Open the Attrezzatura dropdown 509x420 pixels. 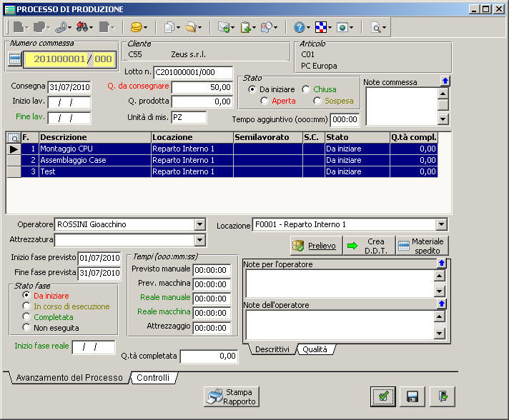coord(199,239)
